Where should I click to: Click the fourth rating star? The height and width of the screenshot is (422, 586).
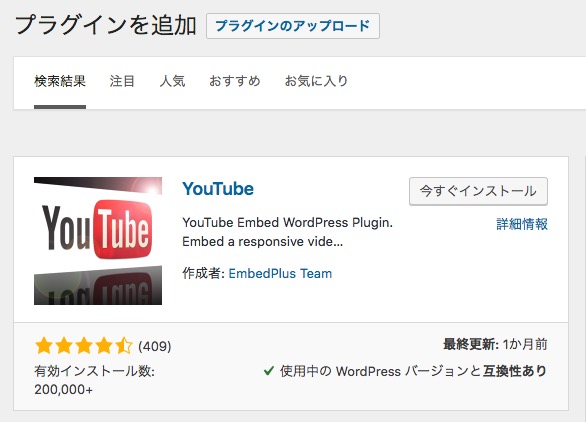click(x=104, y=346)
